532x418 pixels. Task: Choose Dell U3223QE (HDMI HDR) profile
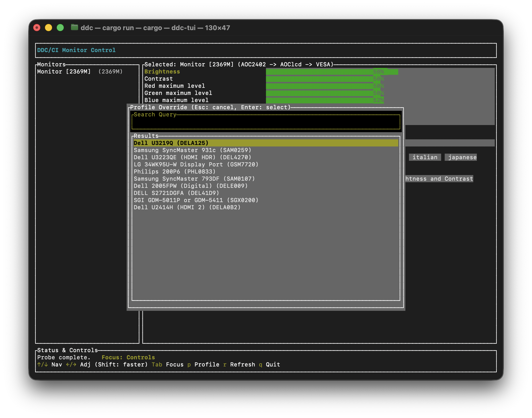266,157
